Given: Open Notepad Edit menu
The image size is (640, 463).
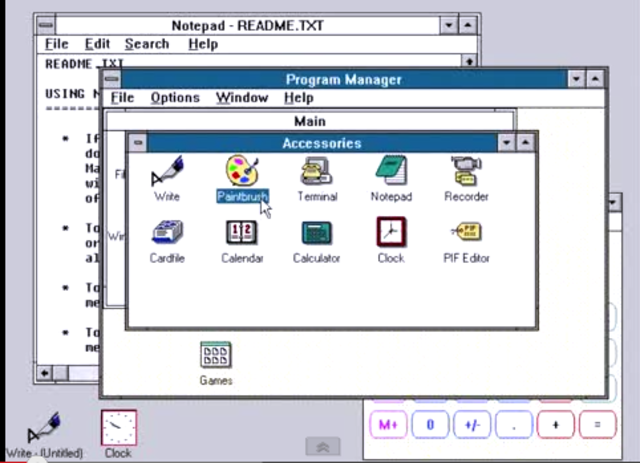Looking at the screenshot, I should pos(97,44).
